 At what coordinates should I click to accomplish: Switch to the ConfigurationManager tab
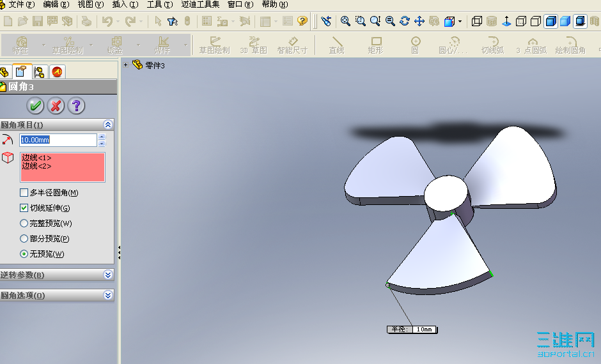pos(39,72)
